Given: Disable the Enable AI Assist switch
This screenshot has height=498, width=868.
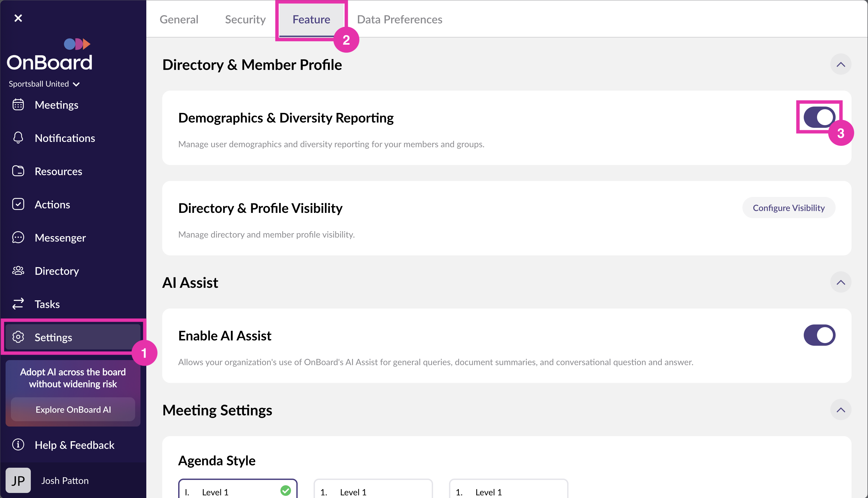Looking at the screenshot, I should click(x=819, y=335).
